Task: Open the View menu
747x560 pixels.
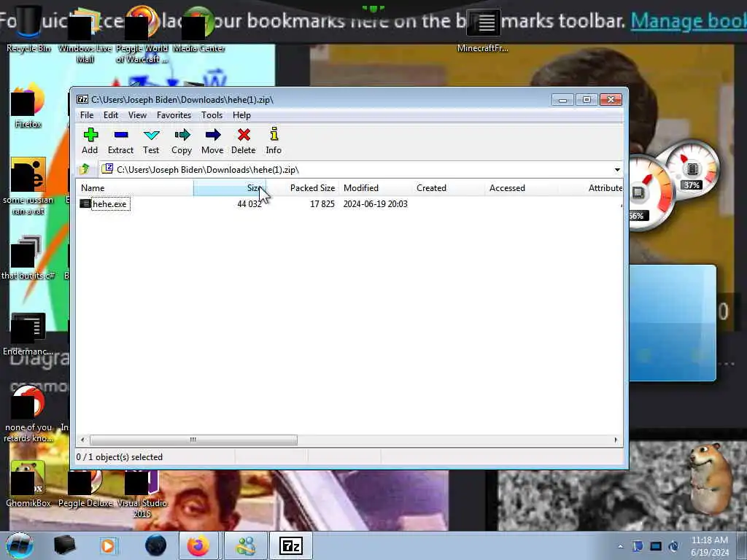Action: point(137,115)
